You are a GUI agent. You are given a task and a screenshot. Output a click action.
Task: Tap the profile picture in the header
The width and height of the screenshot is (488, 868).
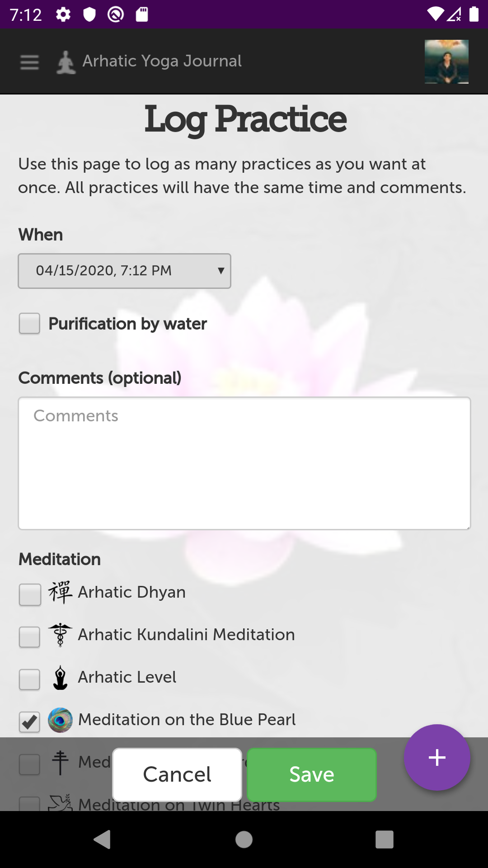pyautogui.click(x=446, y=61)
